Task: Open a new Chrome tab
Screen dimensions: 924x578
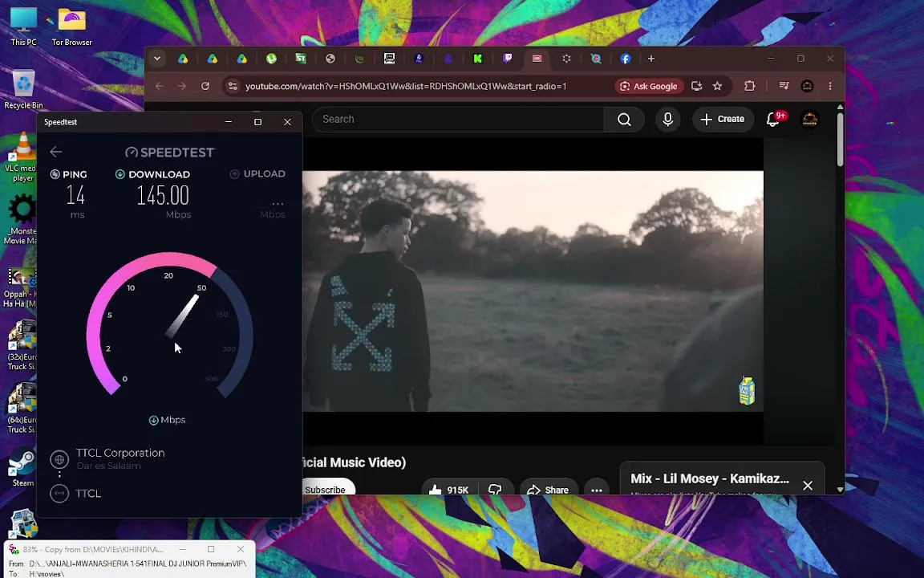Action: tap(651, 59)
